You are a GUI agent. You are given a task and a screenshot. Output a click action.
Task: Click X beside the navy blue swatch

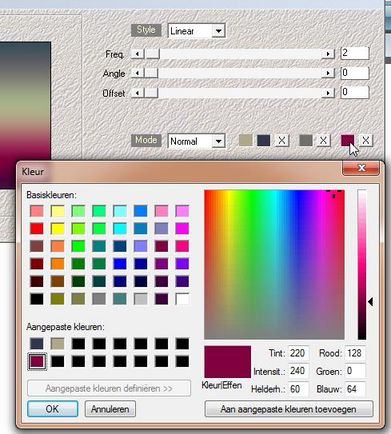[282, 140]
